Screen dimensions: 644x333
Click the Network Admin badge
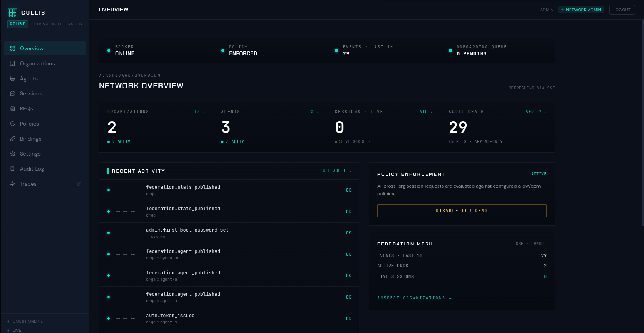click(581, 10)
